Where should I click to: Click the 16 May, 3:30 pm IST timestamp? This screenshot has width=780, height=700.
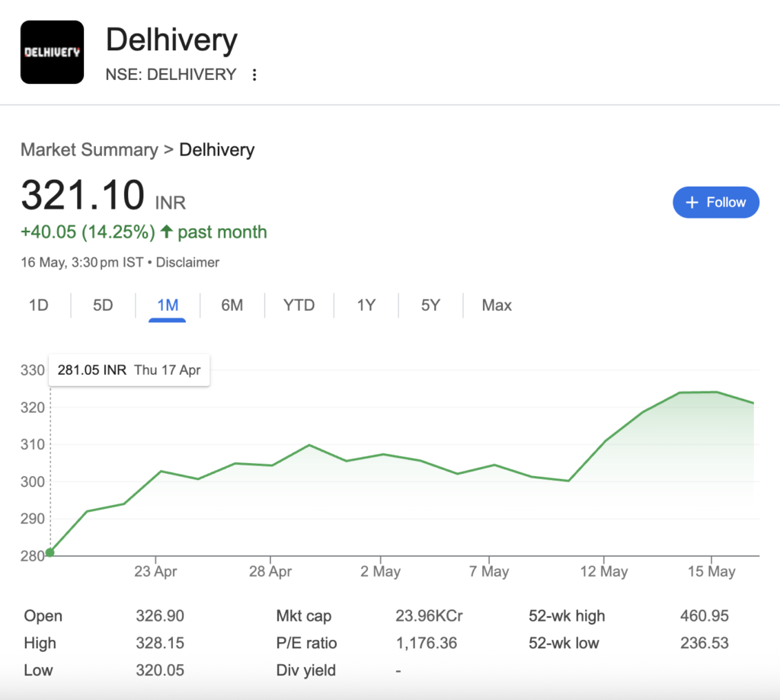coord(82,262)
